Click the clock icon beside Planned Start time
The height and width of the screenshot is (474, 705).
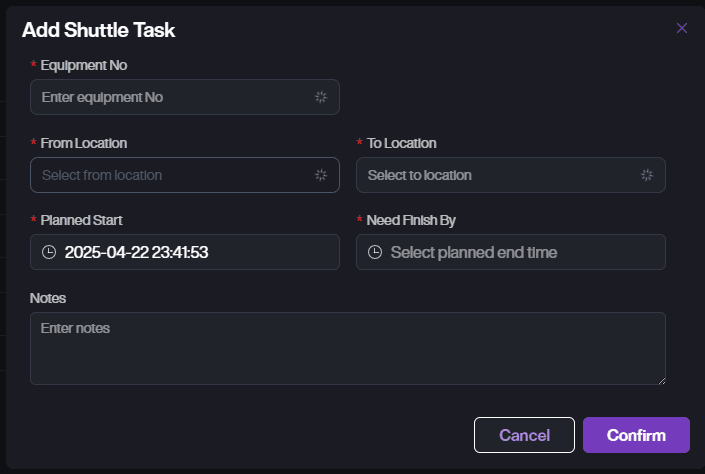(49, 252)
